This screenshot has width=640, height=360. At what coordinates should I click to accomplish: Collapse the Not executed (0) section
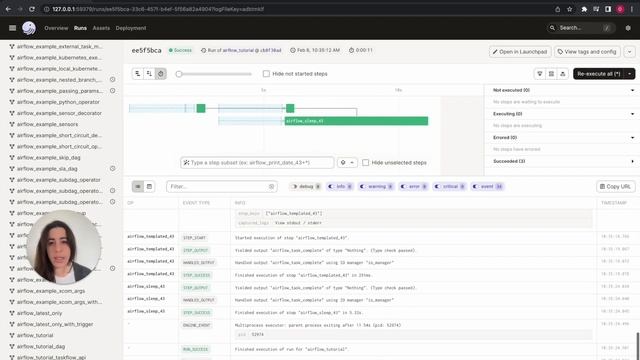(632, 90)
